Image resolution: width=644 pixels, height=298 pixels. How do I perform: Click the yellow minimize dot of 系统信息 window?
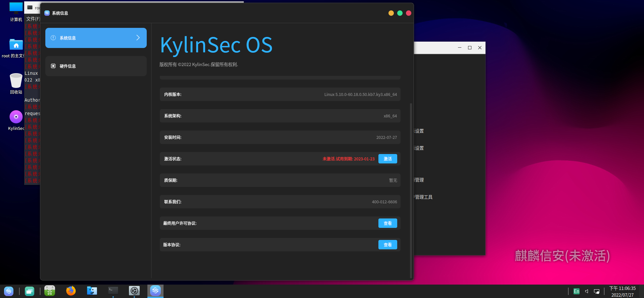391,13
